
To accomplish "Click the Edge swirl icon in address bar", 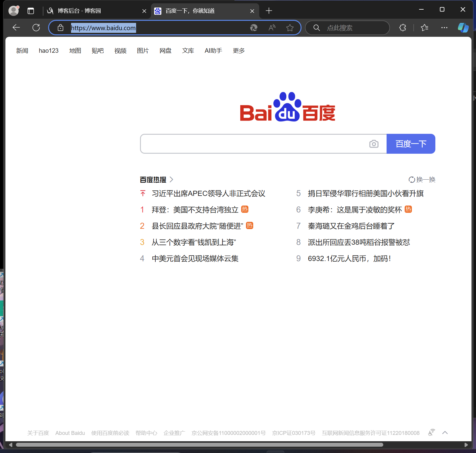I will pos(254,28).
